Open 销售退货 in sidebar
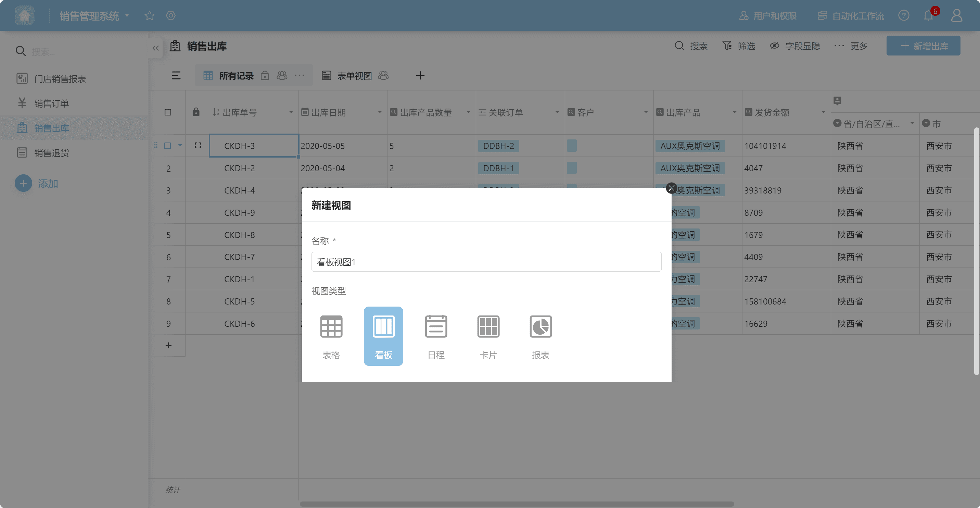 (74, 153)
